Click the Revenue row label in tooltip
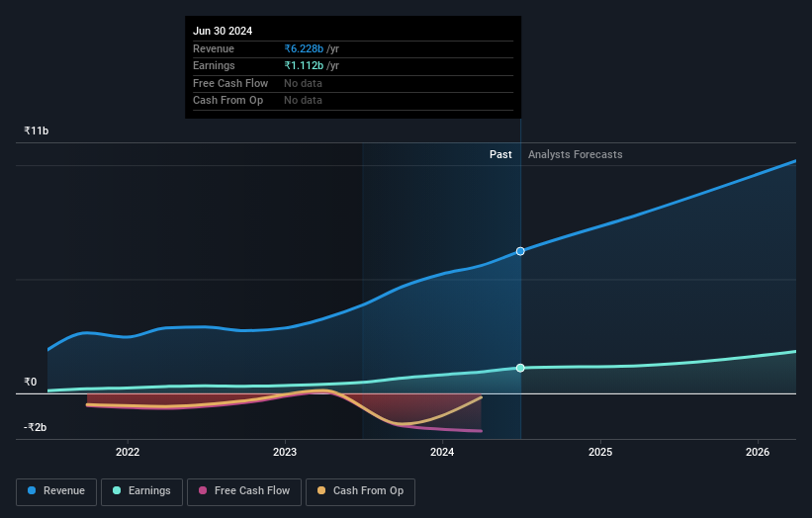 tap(214, 48)
